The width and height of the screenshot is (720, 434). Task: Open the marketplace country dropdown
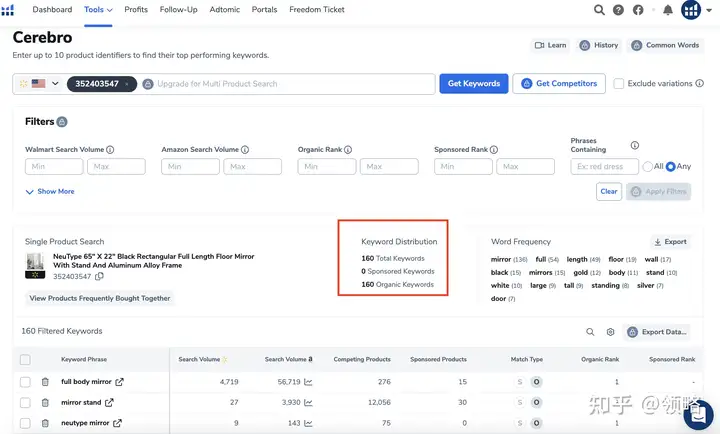(x=39, y=84)
